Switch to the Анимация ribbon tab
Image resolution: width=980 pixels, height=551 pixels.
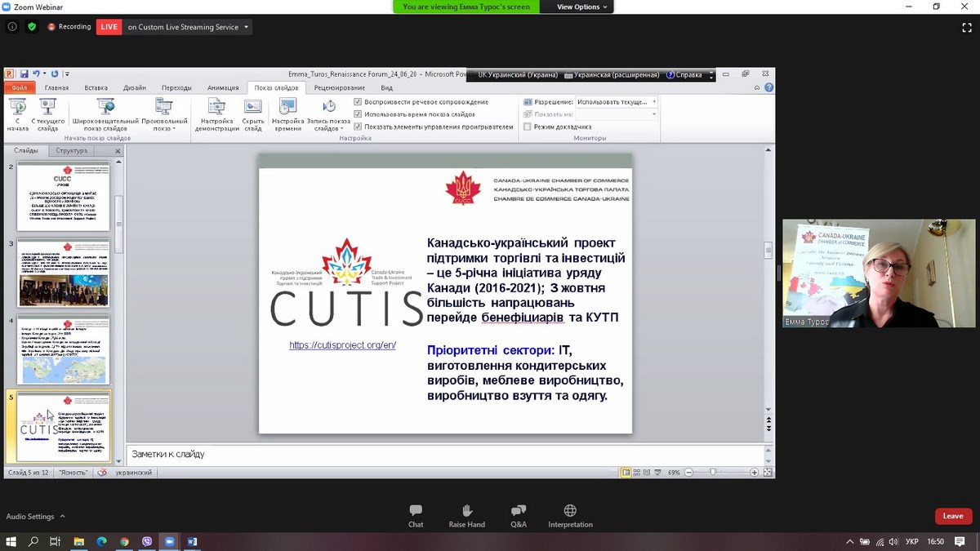coord(223,88)
